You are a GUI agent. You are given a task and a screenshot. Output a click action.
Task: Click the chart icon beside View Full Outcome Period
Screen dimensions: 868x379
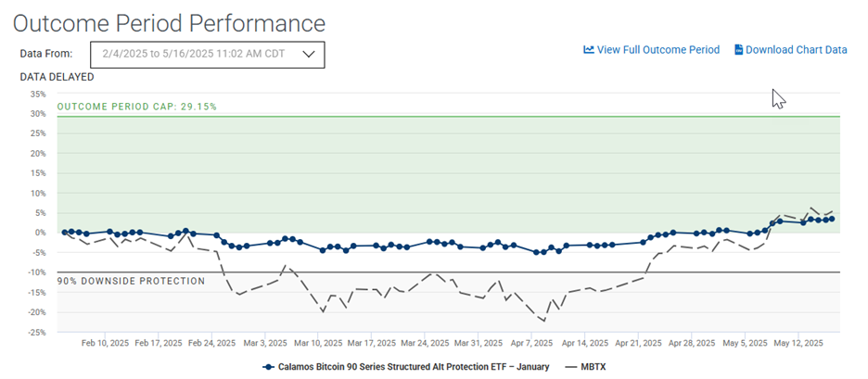tap(589, 50)
